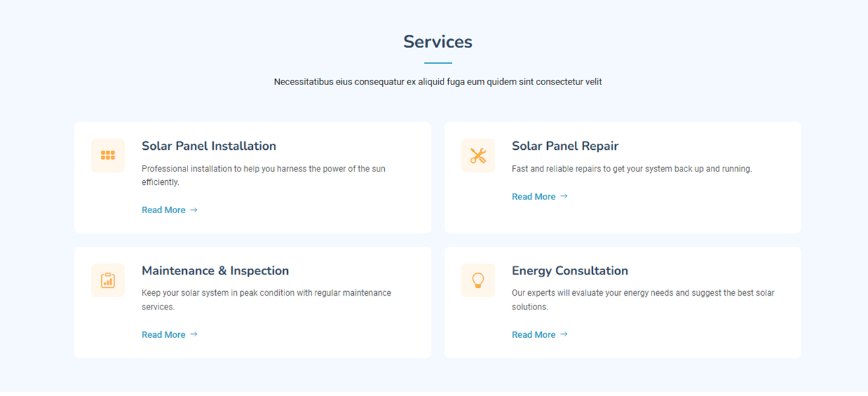Click arrow beside Energy Consultation Read More
The image size is (868, 396).
(x=564, y=335)
